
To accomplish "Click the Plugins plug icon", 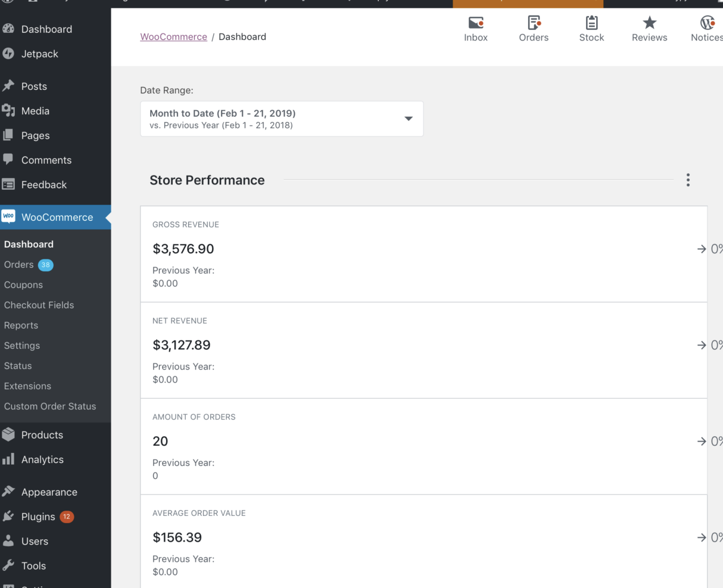I will [8, 516].
